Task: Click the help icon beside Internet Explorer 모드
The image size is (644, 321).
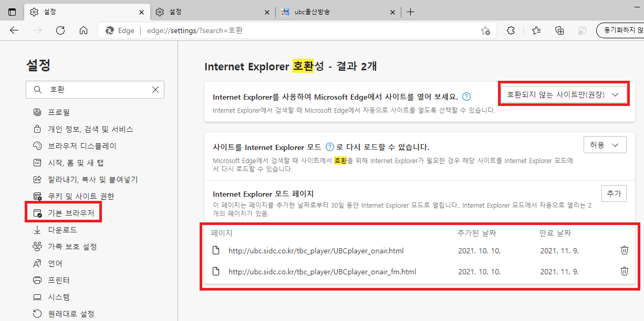Action: (330, 147)
